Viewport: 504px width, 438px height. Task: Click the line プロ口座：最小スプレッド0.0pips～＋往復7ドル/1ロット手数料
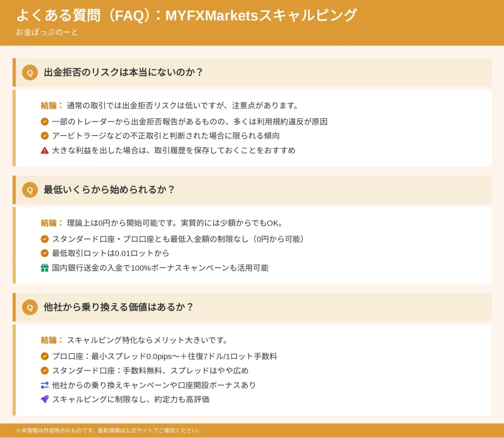(164, 356)
